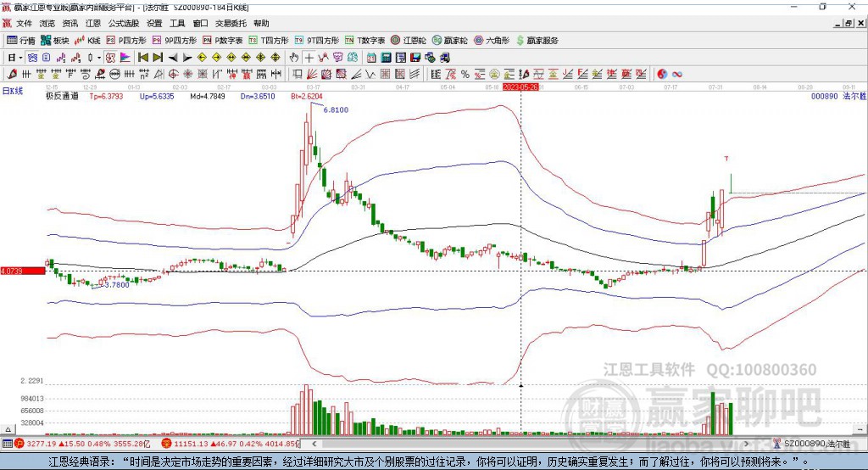Click the Md=4.7849 value

point(208,96)
